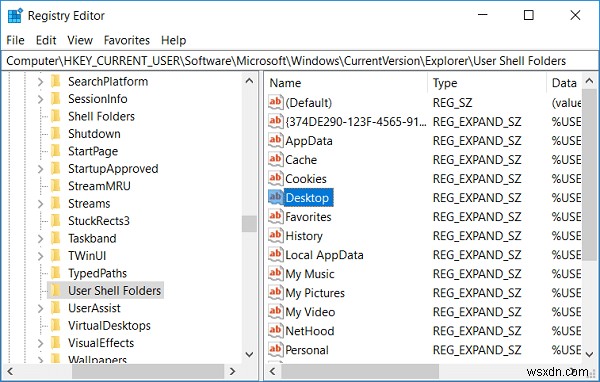Click the folder icon of StuckRects3 key

coord(56,220)
